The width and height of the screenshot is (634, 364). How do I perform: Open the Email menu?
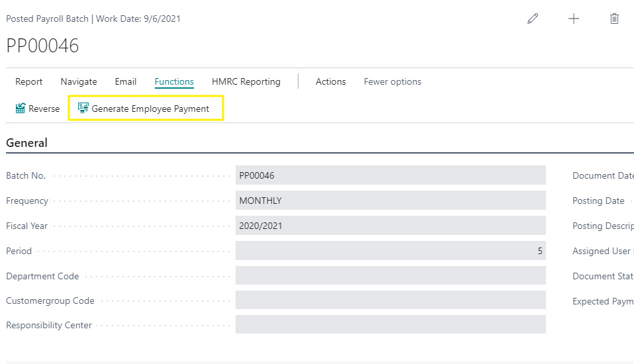point(125,81)
